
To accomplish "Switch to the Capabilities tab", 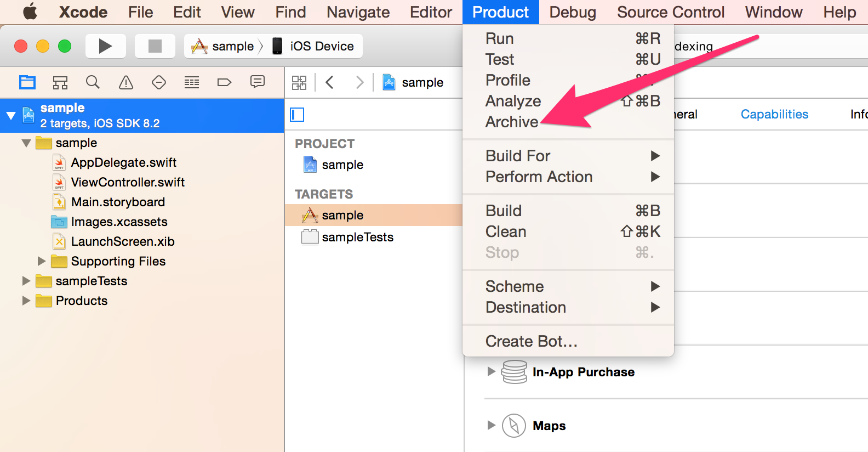I will pyautogui.click(x=774, y=114).
